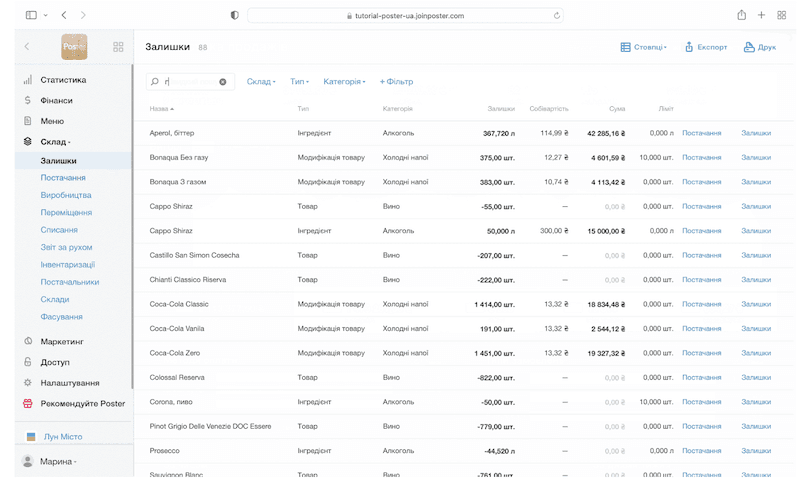Sort the table by the Назва column

tap(162, 109)
